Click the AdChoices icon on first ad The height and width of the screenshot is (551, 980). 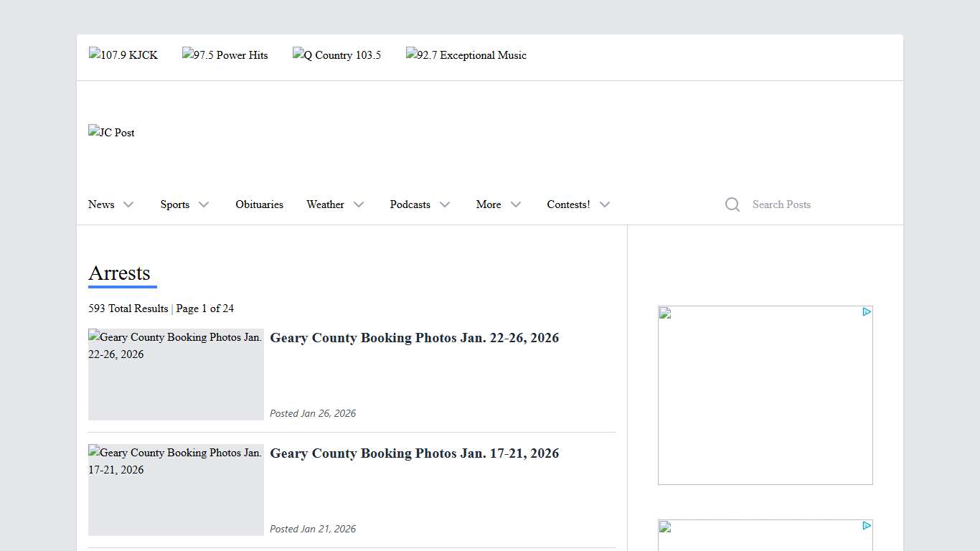[x=867, y=312]
